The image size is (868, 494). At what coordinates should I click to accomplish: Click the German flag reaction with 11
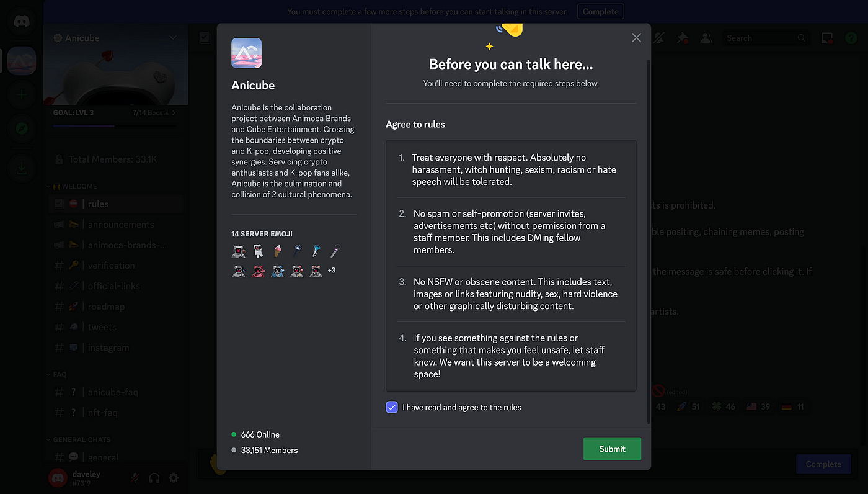(x=794, y=406)
